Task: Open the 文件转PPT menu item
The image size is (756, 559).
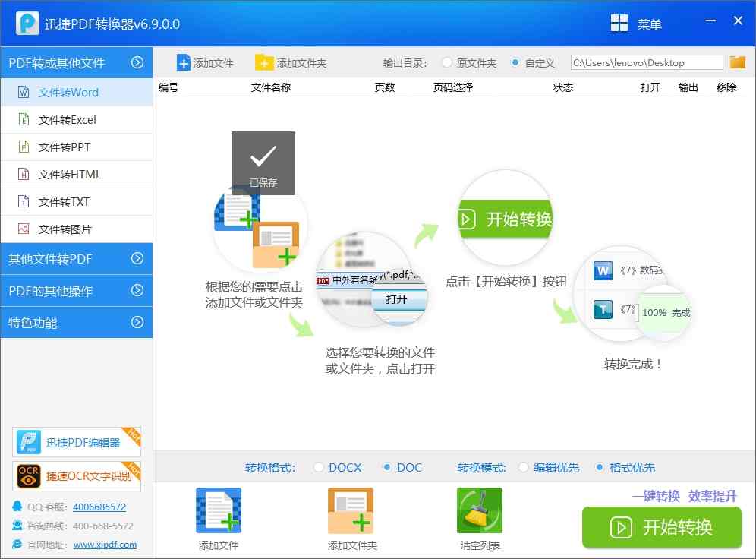Action: pyautogui.click(x=77, y=147)
